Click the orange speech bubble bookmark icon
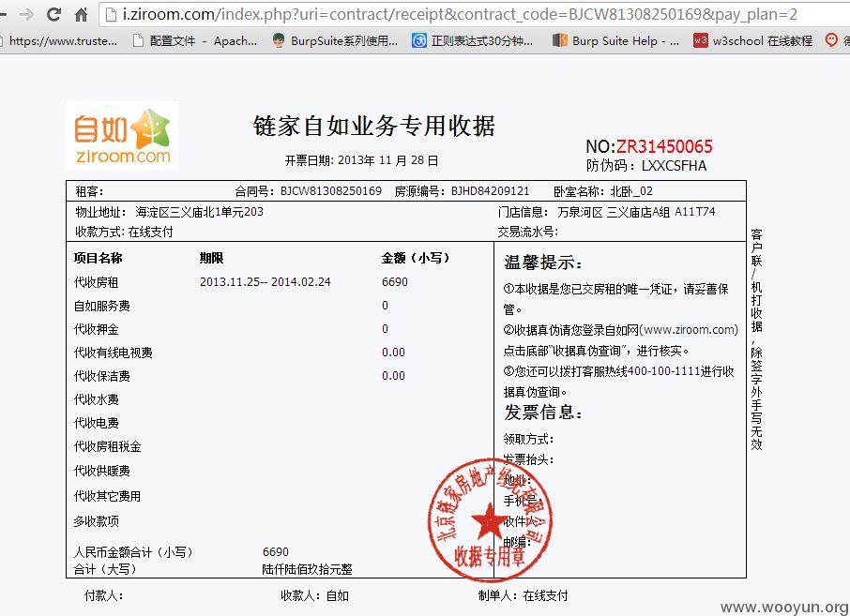 (x=831, y=40)
